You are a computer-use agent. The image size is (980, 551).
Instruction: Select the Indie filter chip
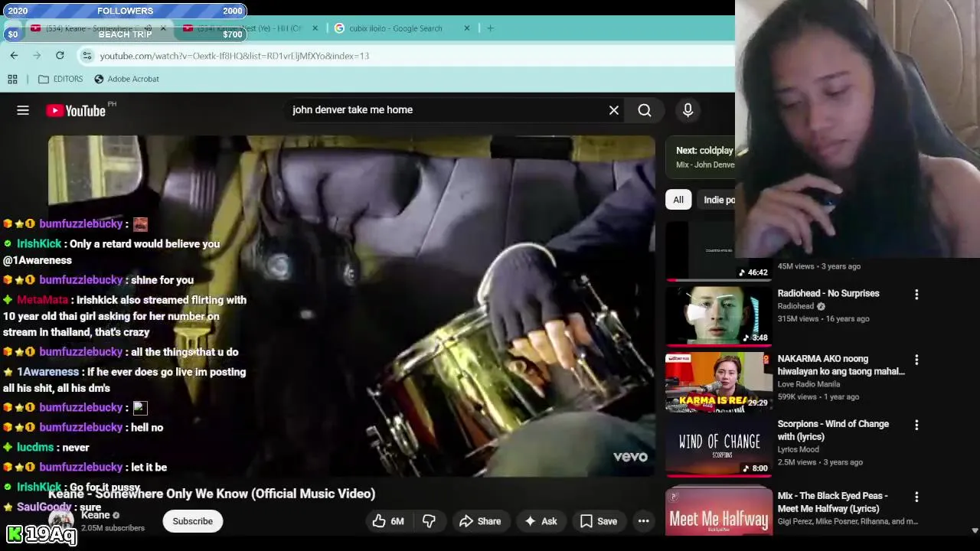(x=719, y=200)
